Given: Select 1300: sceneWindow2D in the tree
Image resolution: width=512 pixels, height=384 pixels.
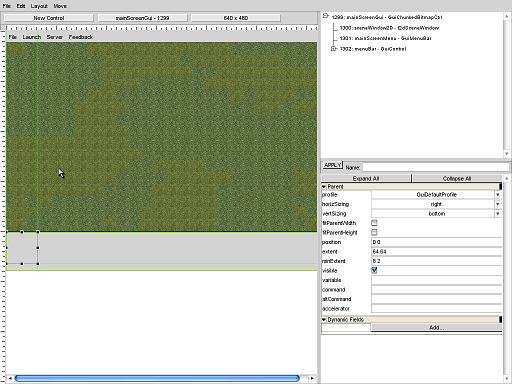Looking at the screenshot, I should (389, 28).
